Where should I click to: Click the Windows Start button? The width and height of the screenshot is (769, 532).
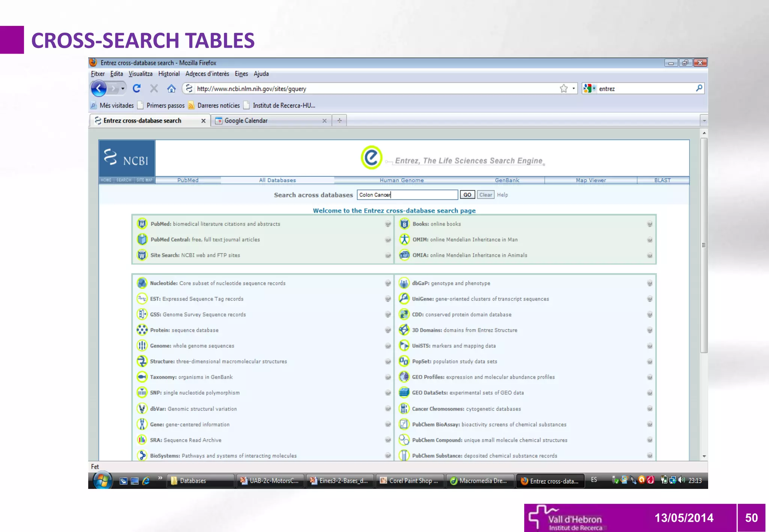(103, 481)
